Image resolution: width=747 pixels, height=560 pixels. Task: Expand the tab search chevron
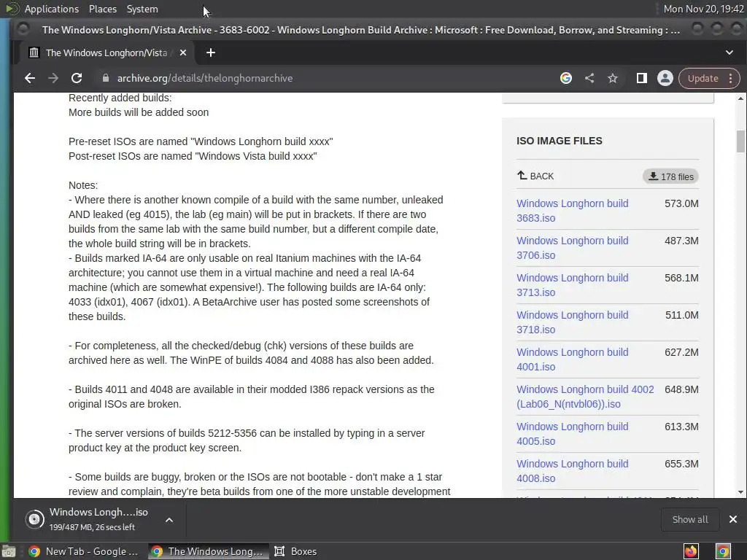tap(729, 52)
